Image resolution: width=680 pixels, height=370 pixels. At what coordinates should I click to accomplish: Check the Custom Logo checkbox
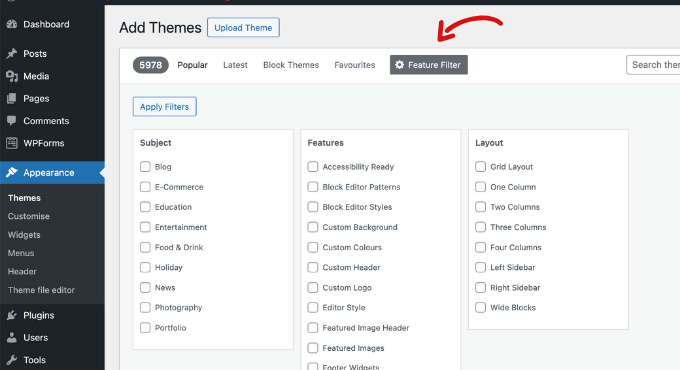(x=313, y=288)
